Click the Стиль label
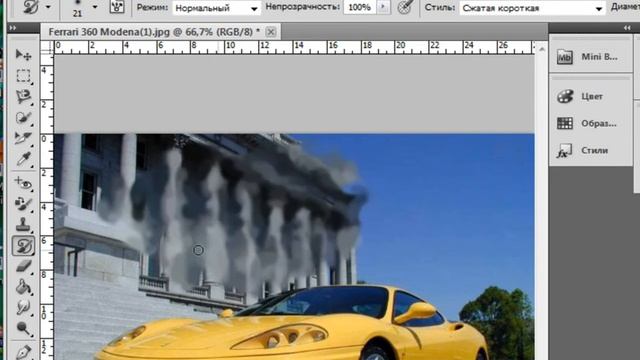Image resolution: width=640 pixels, height=360 pixels. pyautogui.click(x=440, y=7)
